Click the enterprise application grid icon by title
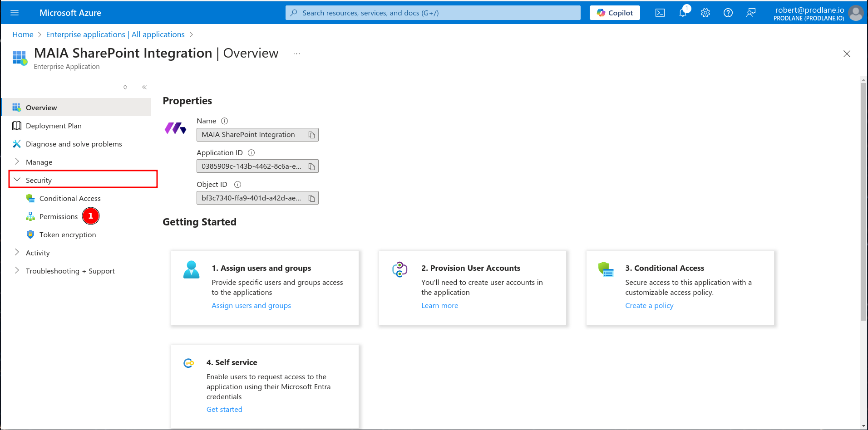 click(20, 58)
